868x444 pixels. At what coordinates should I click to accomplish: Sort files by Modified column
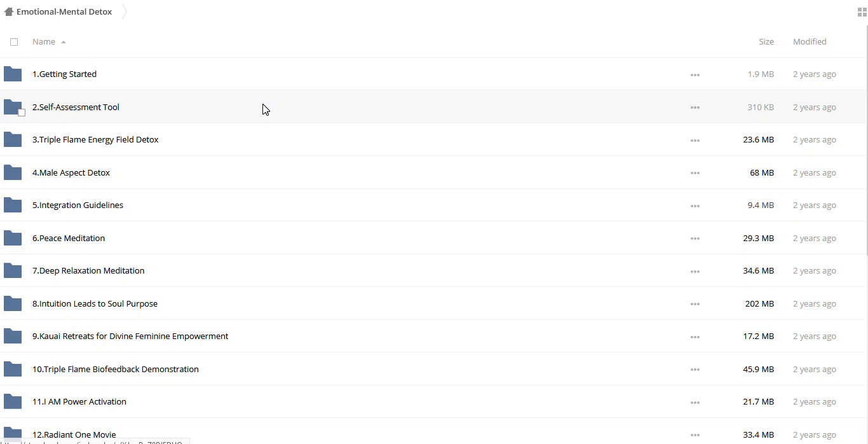click(x=809, y=42)
